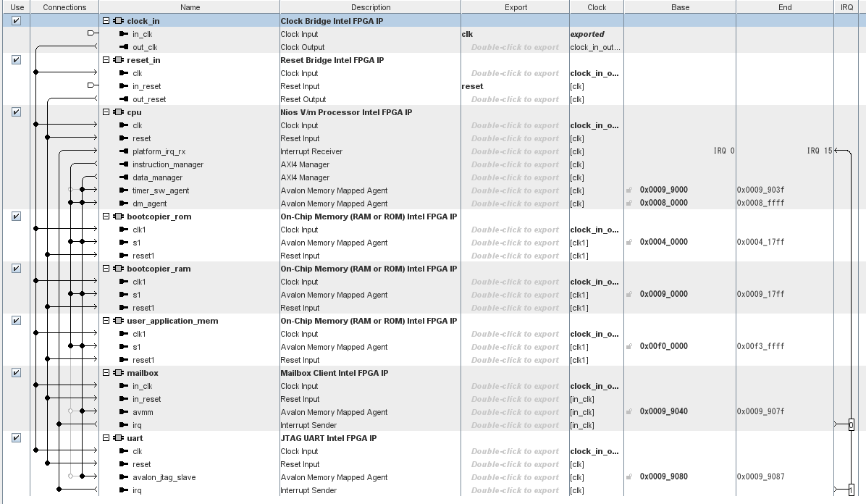The image size is (866, 504).
Task: Collapse the bootcopier_ram component
Action: [x=106, y=269]
